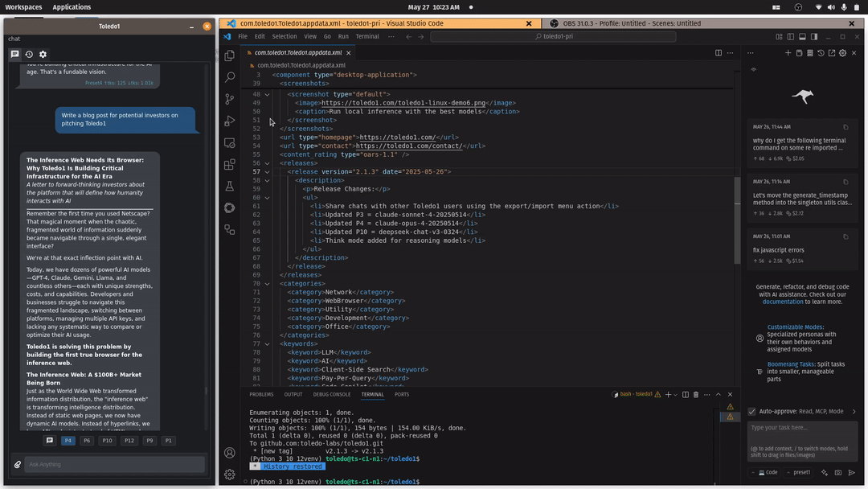The height and width of the screenshot is (489, 868).
Task: Click chat bubble button beside P4 preset
Action: [50, 441]
